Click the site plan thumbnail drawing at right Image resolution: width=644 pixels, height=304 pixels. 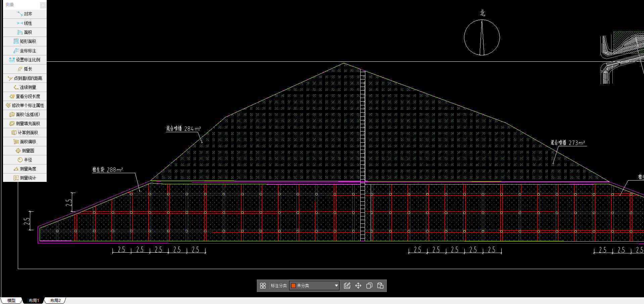pyautogui.click(x=622, y=57)
